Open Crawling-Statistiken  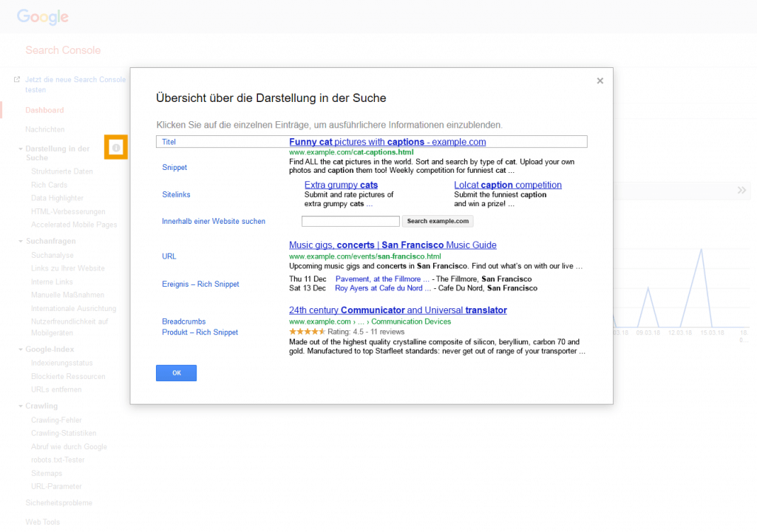coord(64,434)
